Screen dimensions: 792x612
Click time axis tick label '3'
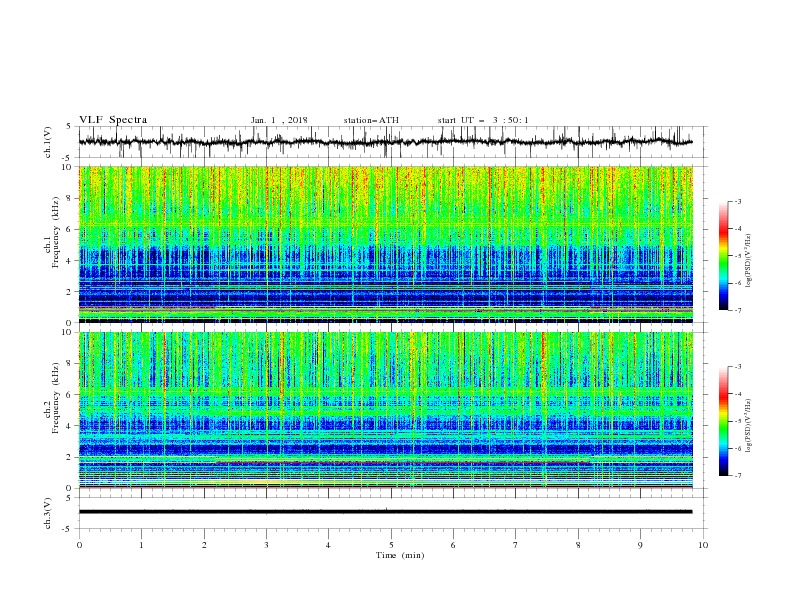(266, 545)
